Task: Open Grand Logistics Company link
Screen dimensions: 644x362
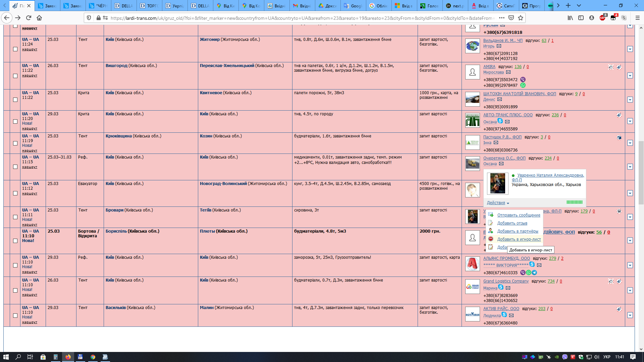Action: (506, 281)
